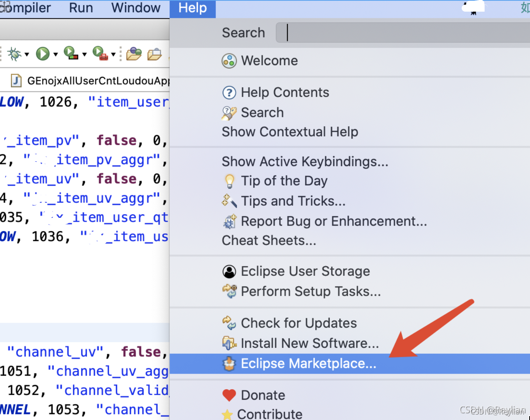Select the GEnojxAllUserCntLoudouApp editor tab
The height and width of the screenshot is (420, 530).
(90, 81)
